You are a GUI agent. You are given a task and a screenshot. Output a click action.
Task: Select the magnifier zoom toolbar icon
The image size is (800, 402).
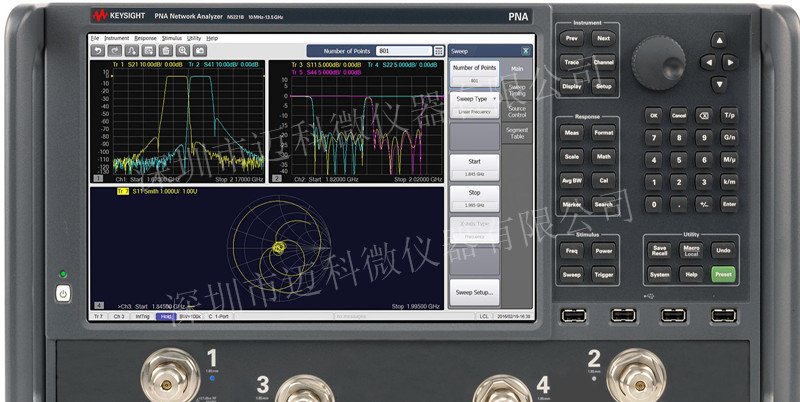(183, 51)
